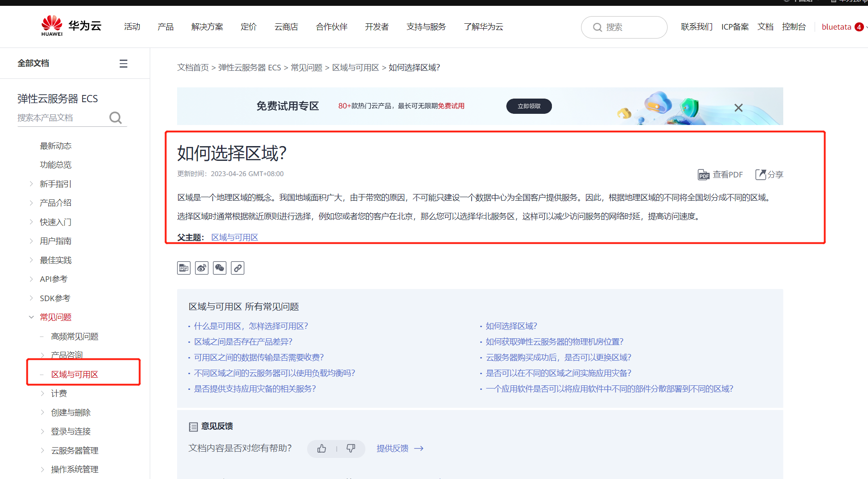
Task: Collapse the 常见问题 section
Action: coord(31,317)
